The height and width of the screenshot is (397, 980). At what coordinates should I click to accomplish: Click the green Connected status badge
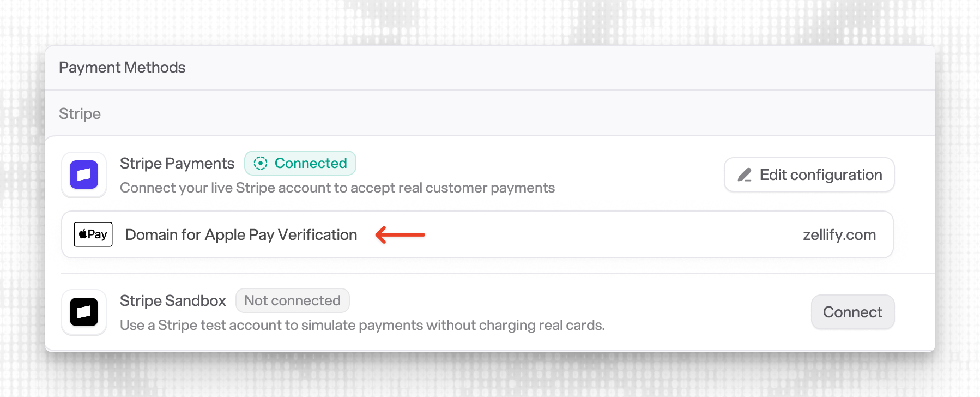(x=300, y=163)
